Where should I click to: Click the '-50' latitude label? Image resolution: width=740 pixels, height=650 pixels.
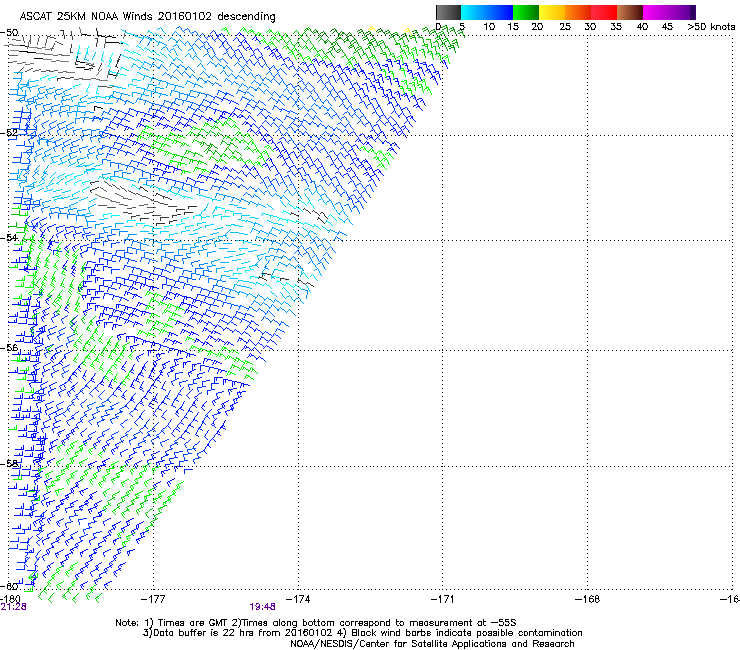[x=9, y=33]
